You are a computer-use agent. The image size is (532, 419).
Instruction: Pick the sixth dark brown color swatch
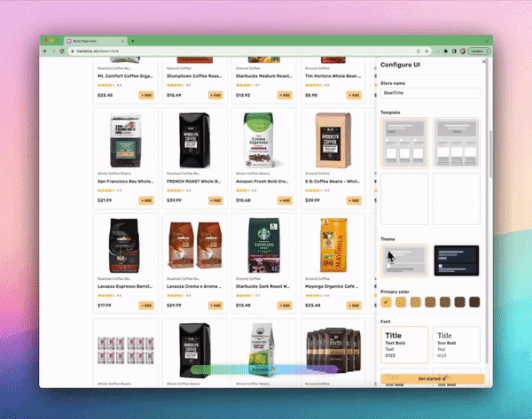[x=459, y=302]
